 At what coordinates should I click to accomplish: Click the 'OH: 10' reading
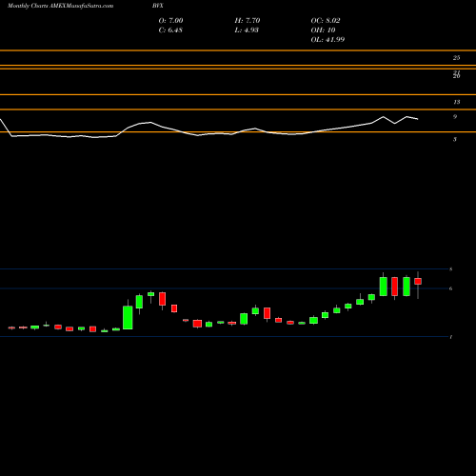323,30
